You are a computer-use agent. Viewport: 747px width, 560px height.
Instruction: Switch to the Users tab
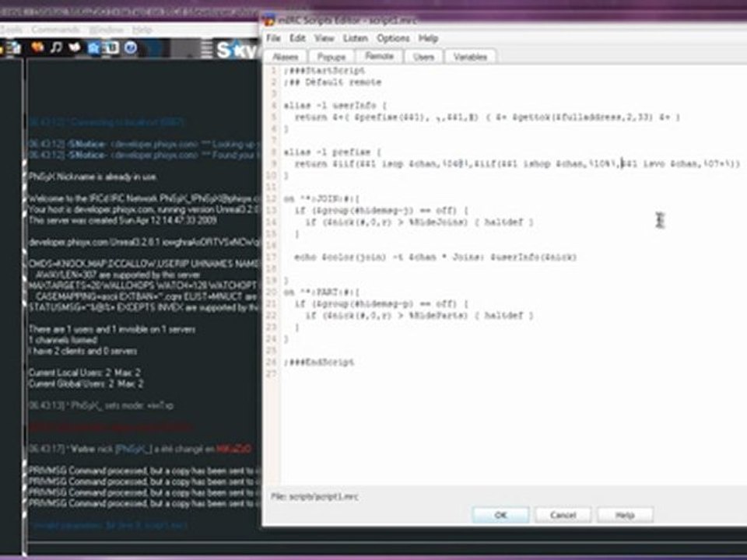click(x=423, y=57)
